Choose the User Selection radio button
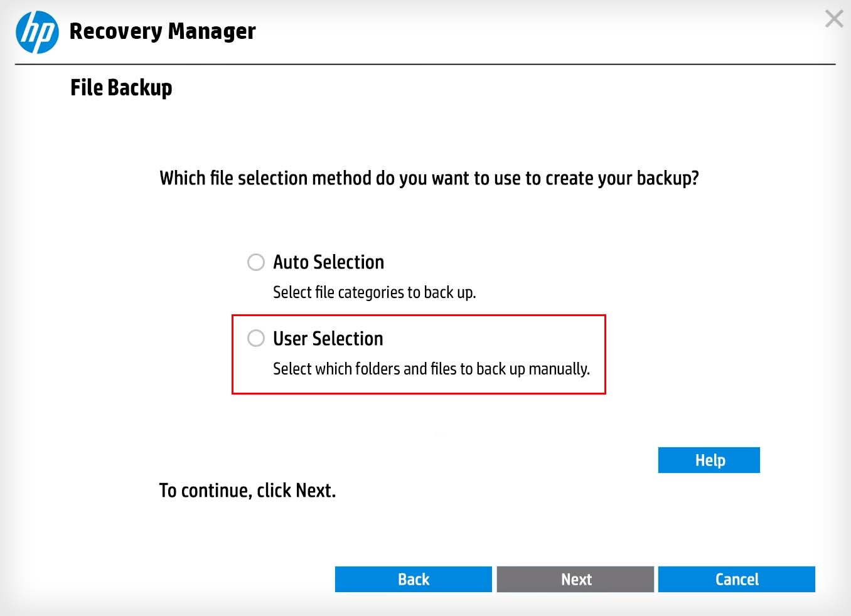This screenshot has height=616, width=851. 256,339
